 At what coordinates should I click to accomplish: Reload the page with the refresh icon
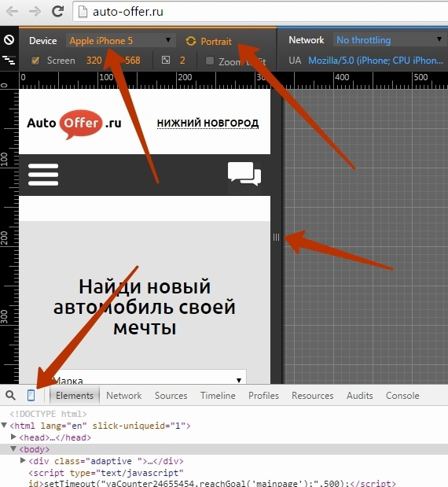[57, 12]
